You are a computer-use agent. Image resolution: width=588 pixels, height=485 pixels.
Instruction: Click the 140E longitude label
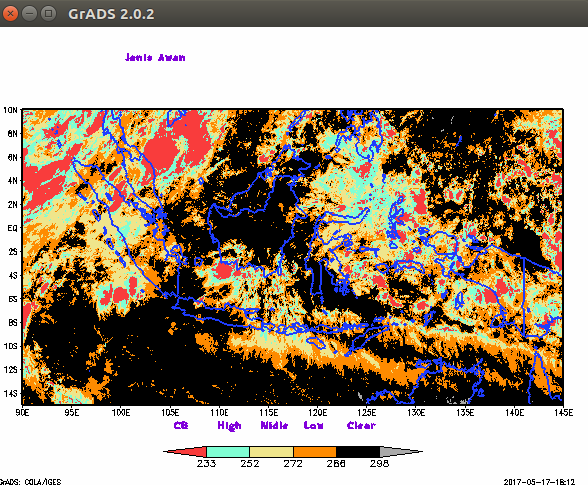(x=514, y=413)
